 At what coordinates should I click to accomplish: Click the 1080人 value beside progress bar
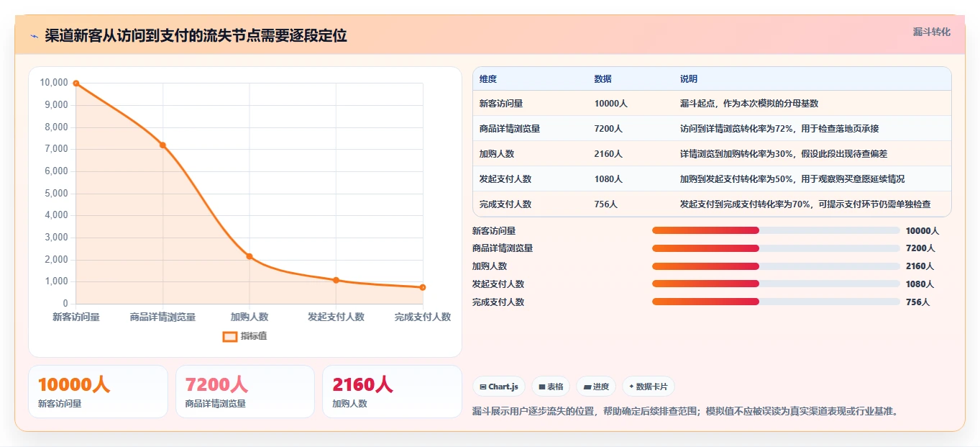(920, 284)
